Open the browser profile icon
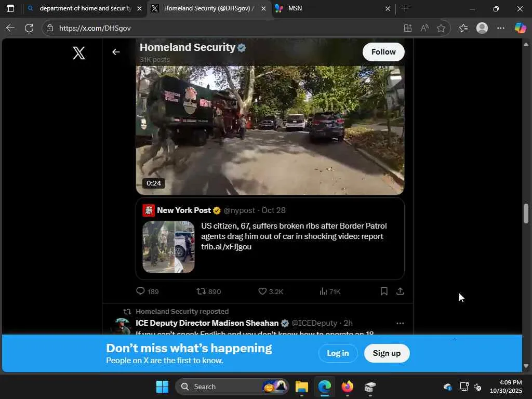Screen dimensions: 532x399 (x=482, y=28)
